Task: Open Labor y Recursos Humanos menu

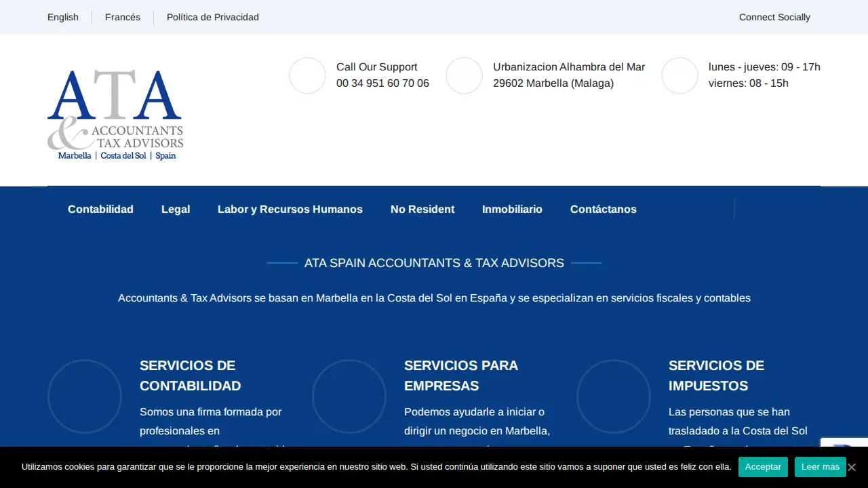Action: tap(290, 209)
